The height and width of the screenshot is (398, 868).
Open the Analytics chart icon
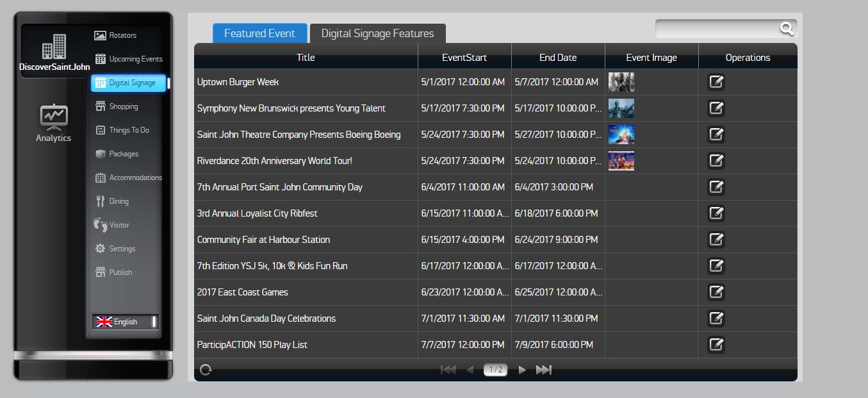coord(54,117)
